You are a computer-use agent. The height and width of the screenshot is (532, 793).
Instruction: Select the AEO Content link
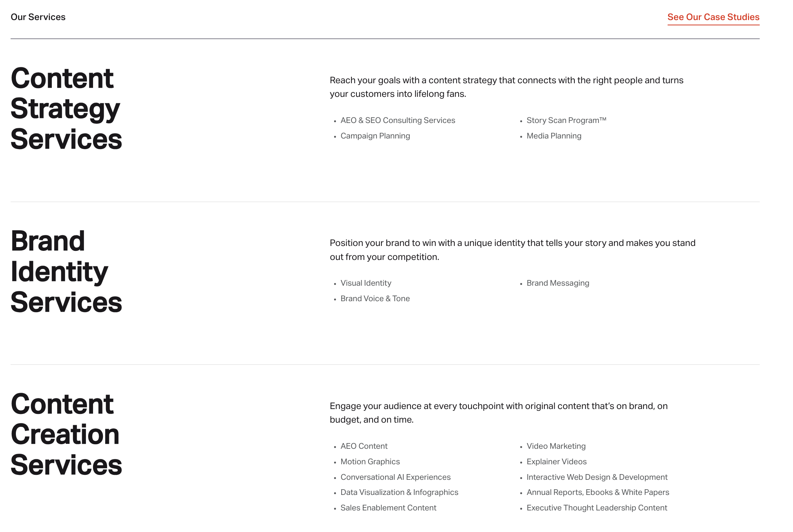coord(364,446)
